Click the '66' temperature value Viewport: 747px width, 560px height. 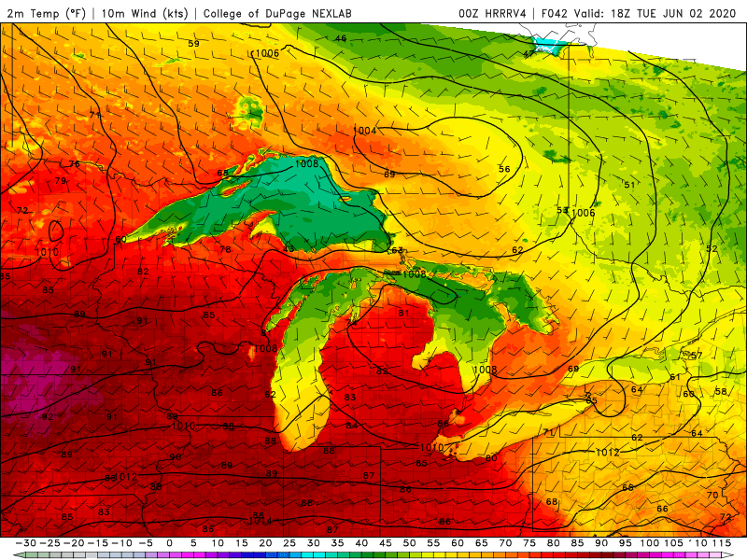click(x=662, y=509)
